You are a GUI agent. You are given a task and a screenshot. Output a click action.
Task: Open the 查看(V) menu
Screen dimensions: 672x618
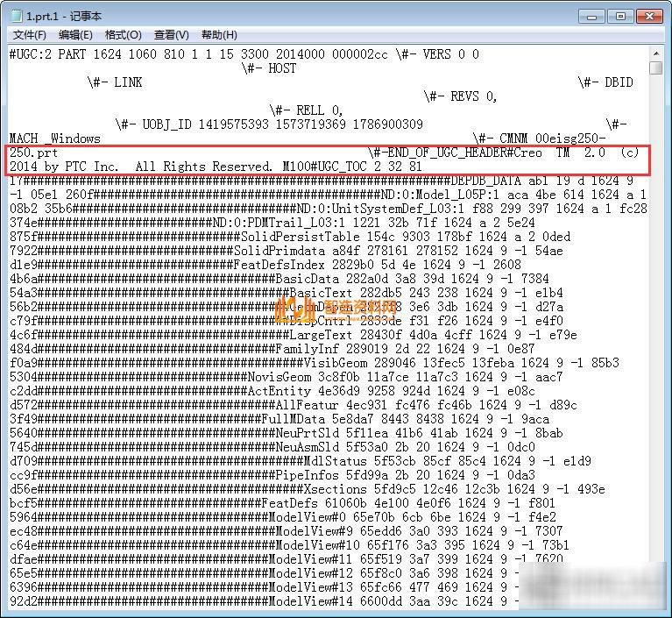click(171, 35)
